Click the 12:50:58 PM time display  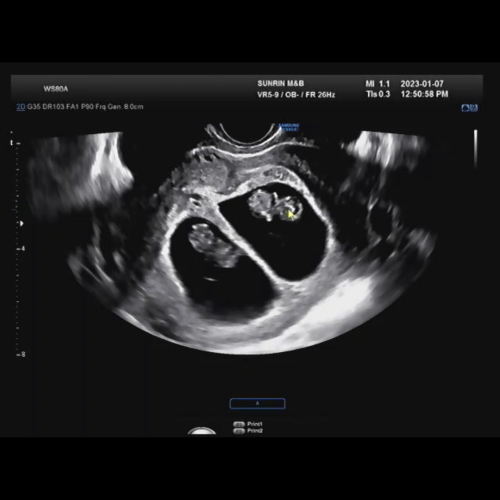pyautogui.click(x=424, y=94)
